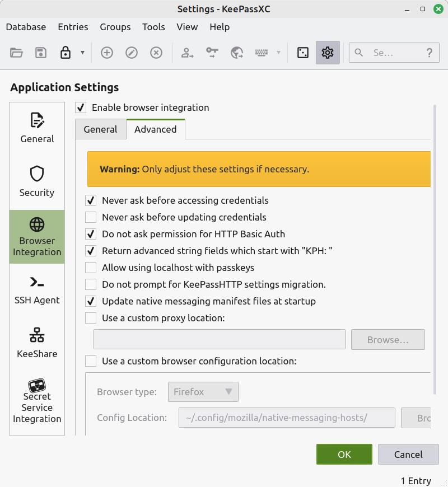Enable Use a custom browser configuration location

click(x=91, y=361)
